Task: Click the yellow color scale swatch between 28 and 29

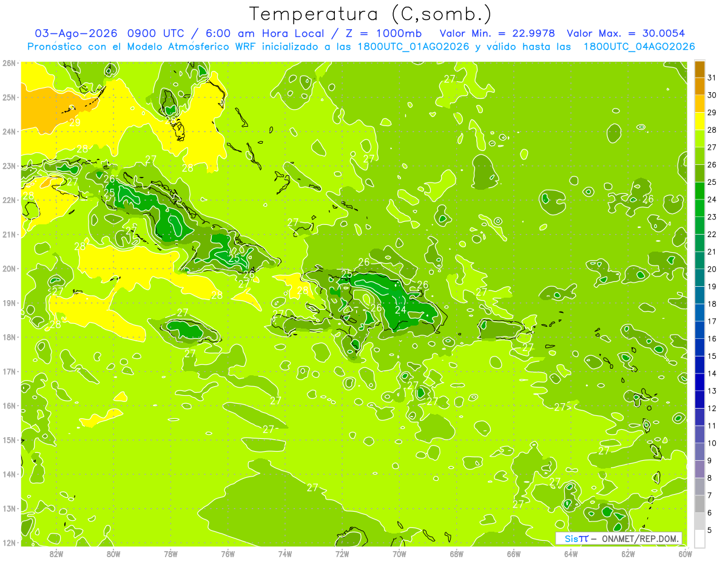Action: pyautogui.click(x=699, y=121)
